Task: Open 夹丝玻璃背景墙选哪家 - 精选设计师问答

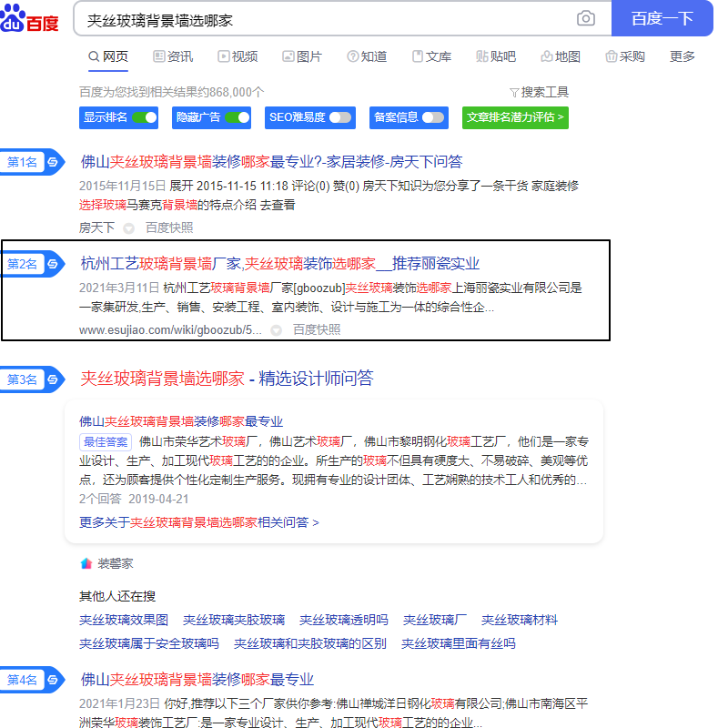Action: (x=227, y=379)
